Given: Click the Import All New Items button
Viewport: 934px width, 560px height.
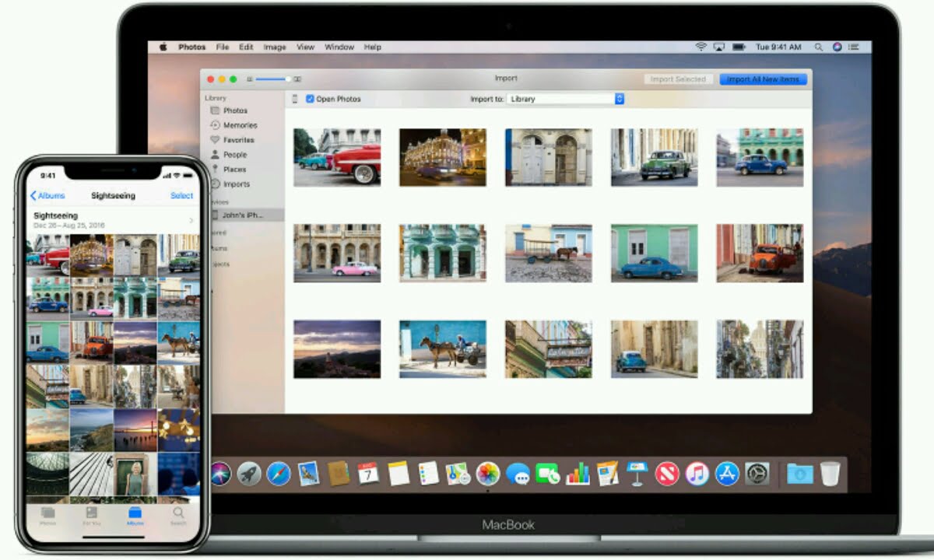Looking at the screenshot, I should [x=764, y=79].
